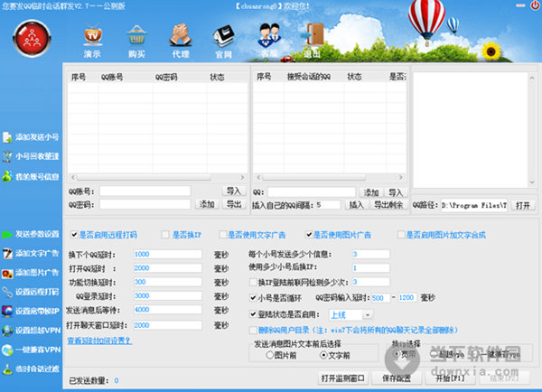Click the 代理 handshake icon

pyautogui.click(x=181, y=41)
